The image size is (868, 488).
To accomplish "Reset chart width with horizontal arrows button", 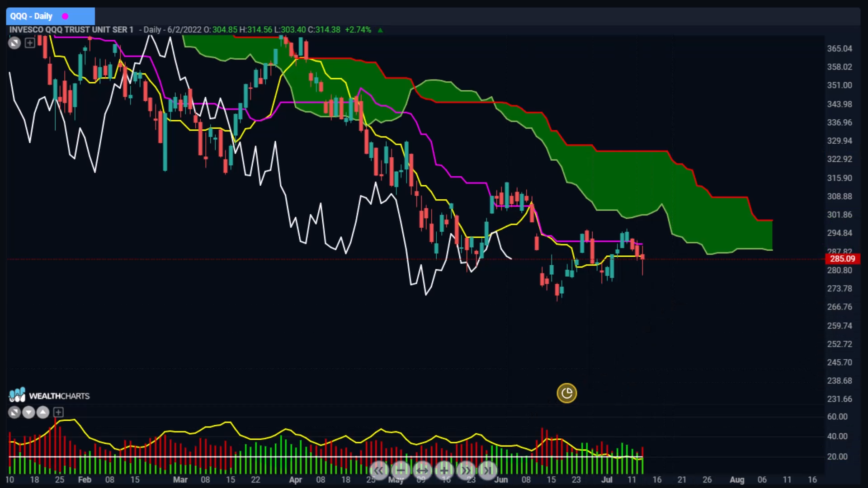I will (422, 470).
